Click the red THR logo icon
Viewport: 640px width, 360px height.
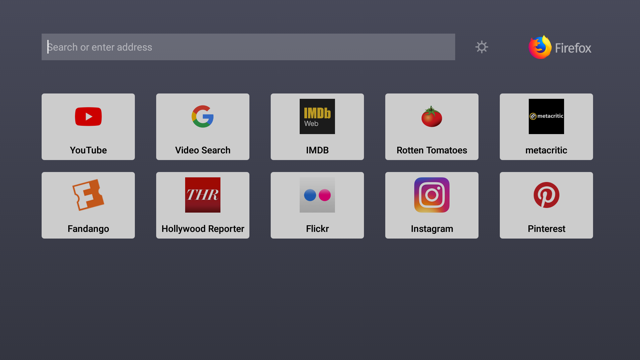click(203, 195)
